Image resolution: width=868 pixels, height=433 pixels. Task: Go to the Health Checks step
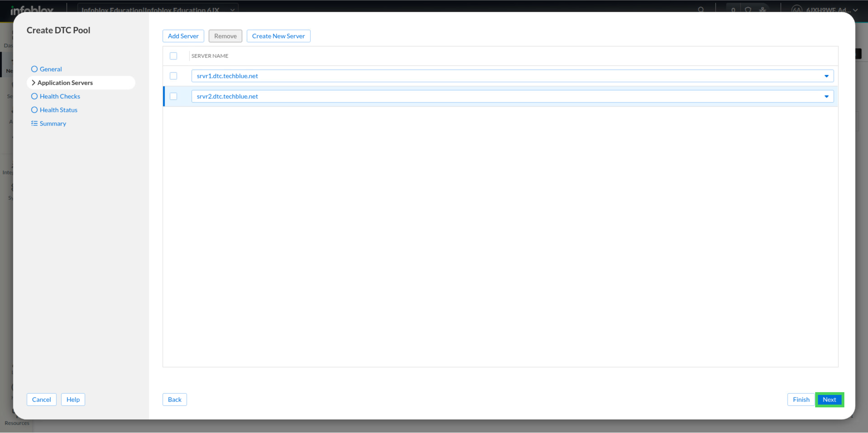(60, 96)
